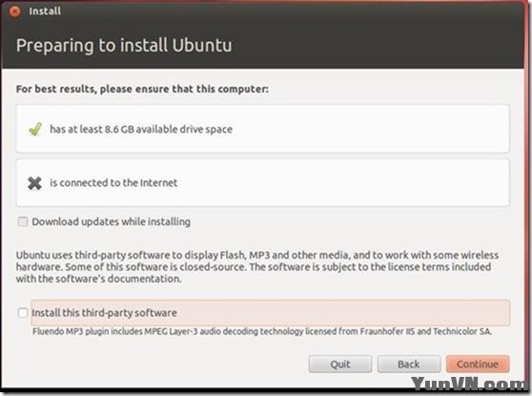Click the YunVN.com watermark
Image resolution: width=532 pixels, height=396 pixels.
click(x=470, y=384)
